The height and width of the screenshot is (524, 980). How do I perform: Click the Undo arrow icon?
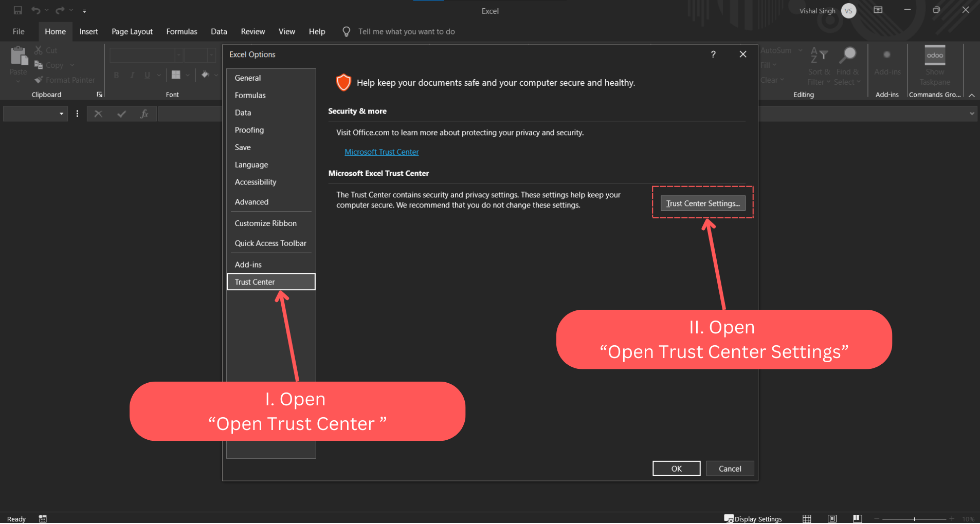coord(35,10)
